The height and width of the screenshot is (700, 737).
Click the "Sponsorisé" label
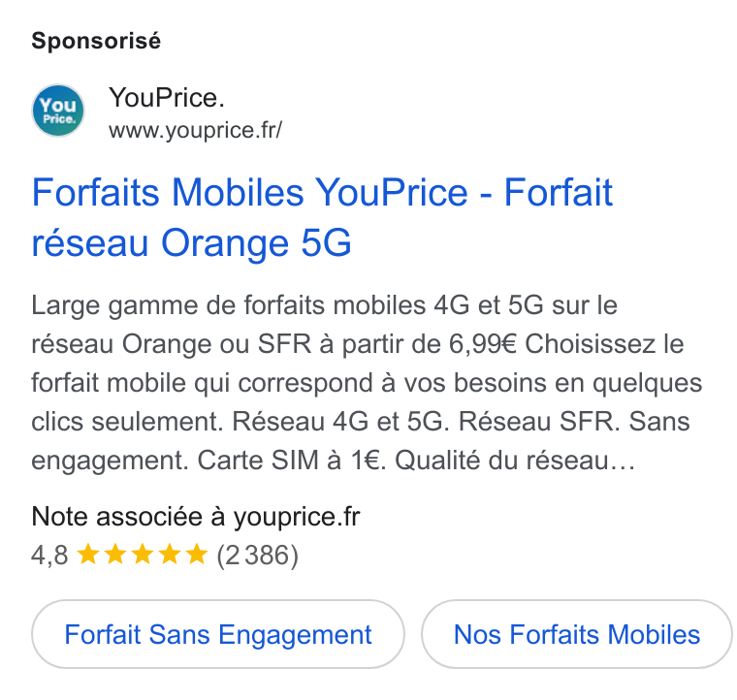[96, 41]
